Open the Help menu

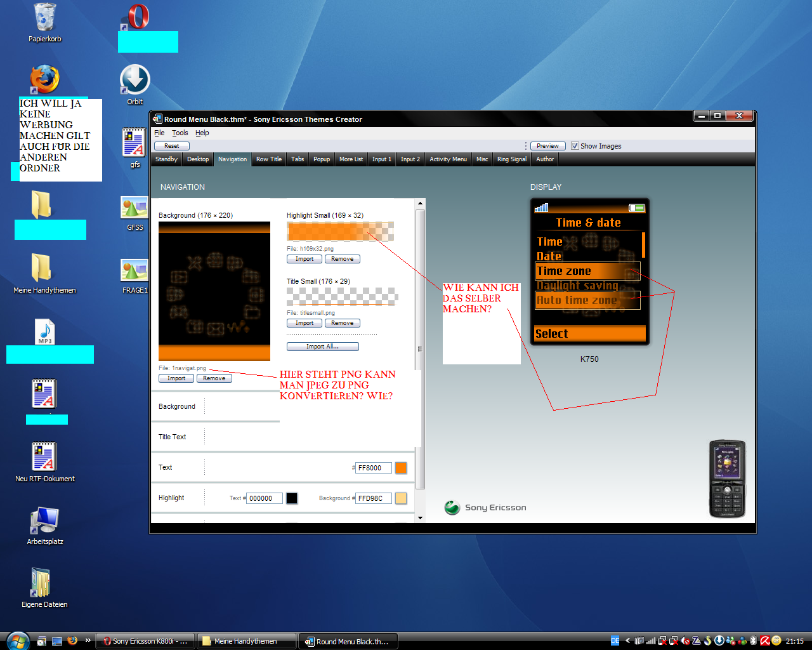[x=202, y=133]
